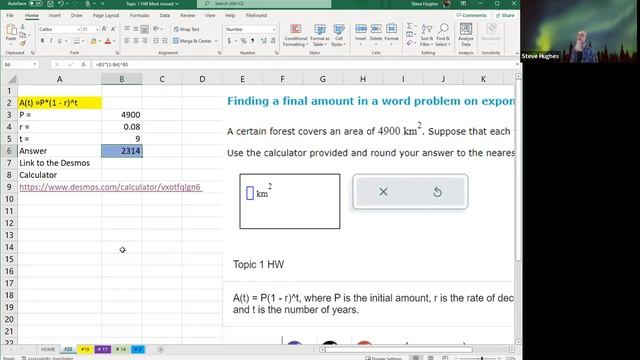Open Format as Table gallery
The width and height of the screenshot is (640, 360).
pos(320,35)
